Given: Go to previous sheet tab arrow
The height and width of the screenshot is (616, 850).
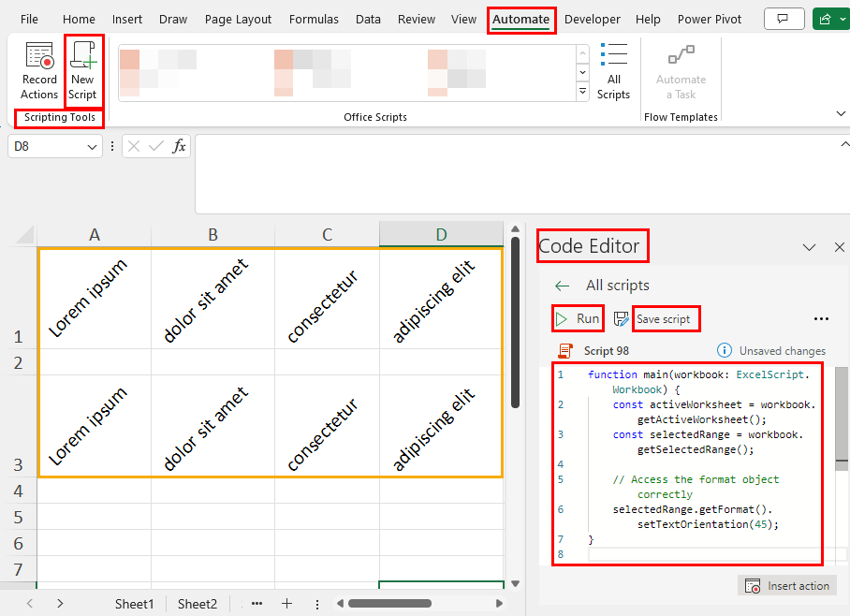Looking at the screenshot, I should (x=30, y=604).
